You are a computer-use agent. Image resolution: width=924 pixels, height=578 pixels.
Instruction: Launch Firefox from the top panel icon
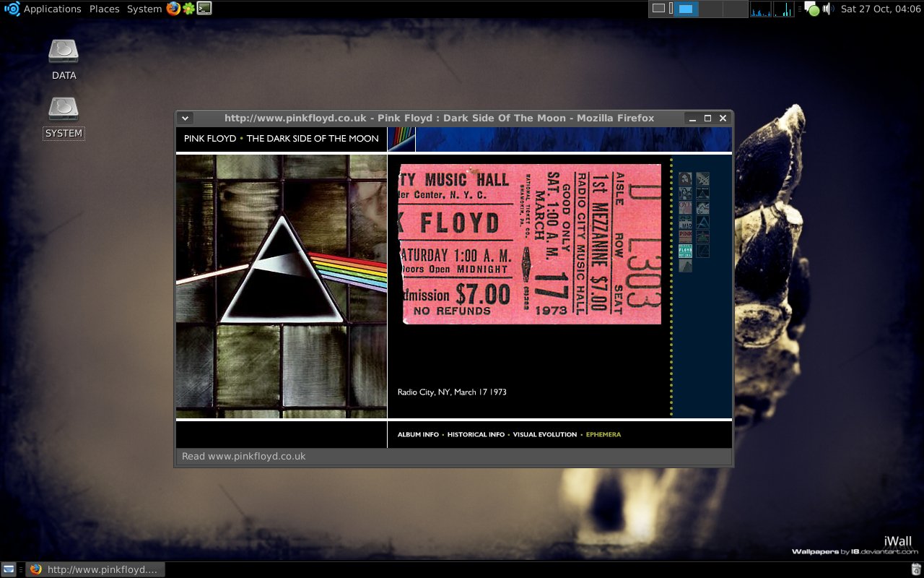[x=173, y=9]
